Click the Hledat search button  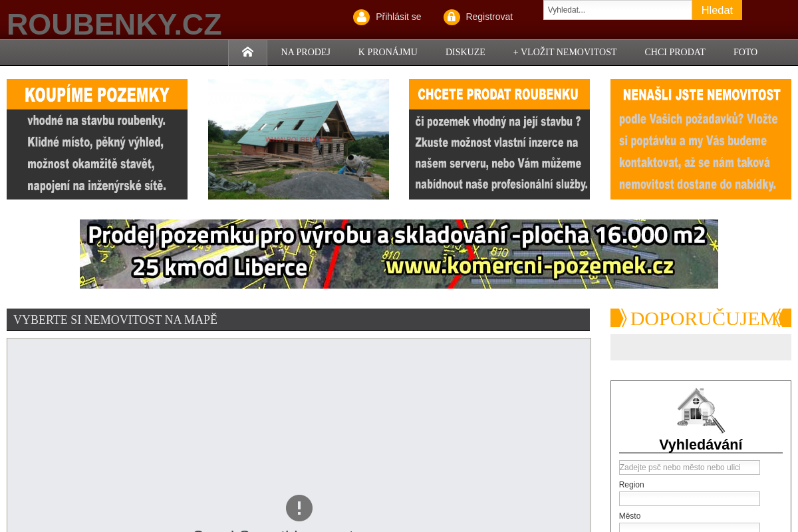717,10
